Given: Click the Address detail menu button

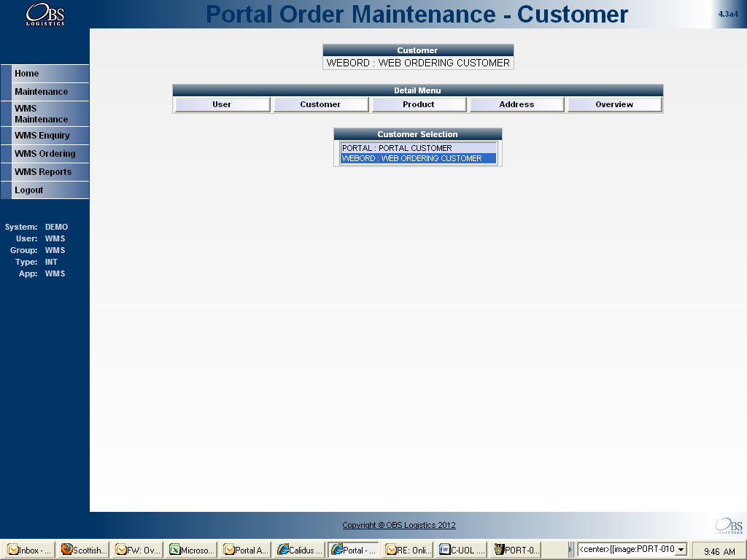Looking at the screenshot, I should [x=517, y=104].
